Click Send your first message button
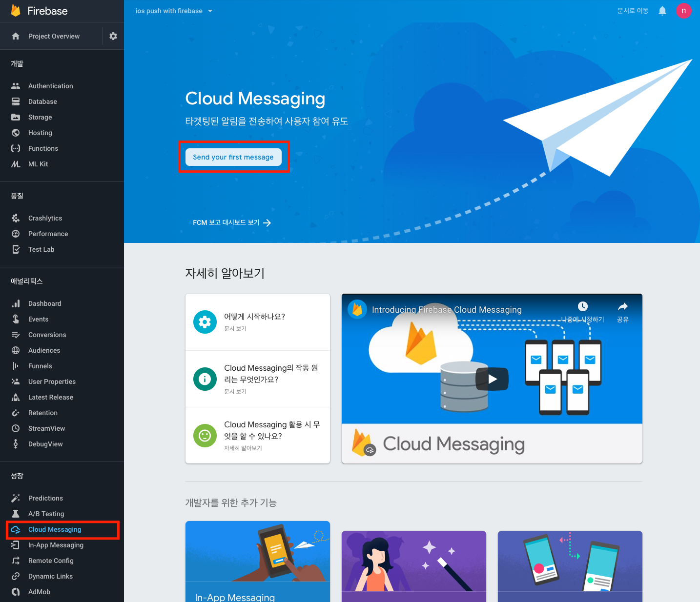 [233, 157]
